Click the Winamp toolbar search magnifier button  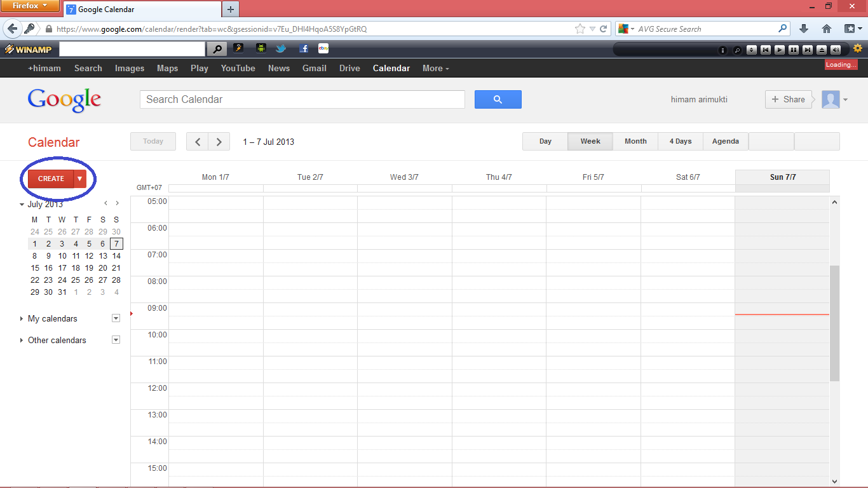(217, 49)
